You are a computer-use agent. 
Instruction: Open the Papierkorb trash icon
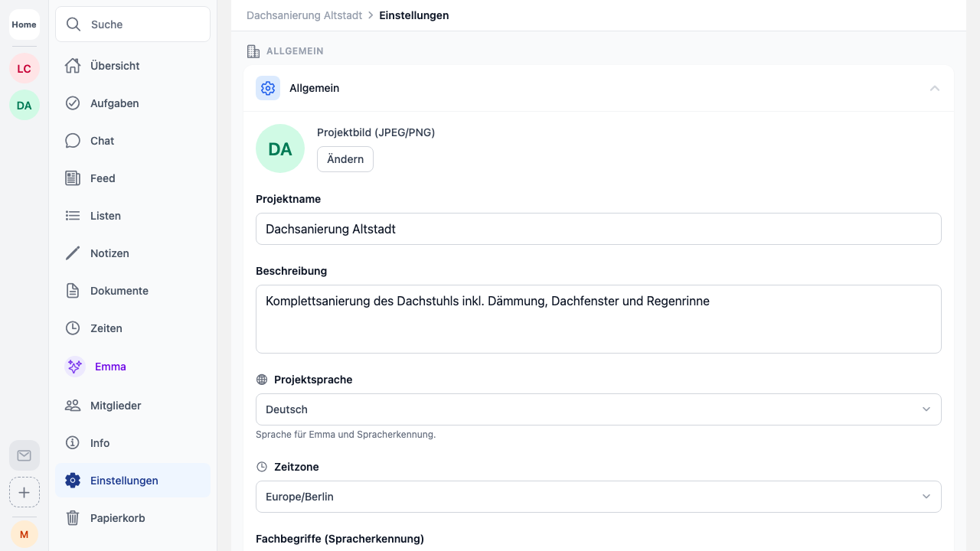pyautogui.click(x=73, y=518)
